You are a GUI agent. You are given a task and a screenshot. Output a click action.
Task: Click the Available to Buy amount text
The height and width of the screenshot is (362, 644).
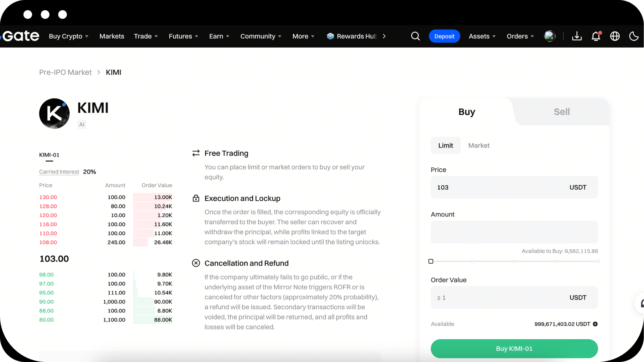(x=560, y=251)
